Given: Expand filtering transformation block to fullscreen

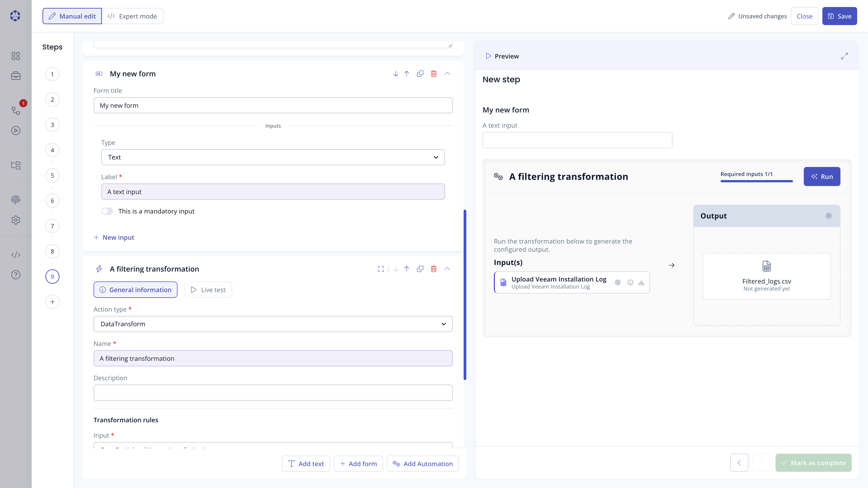Looking at the screenshot, I should (381, 269).
